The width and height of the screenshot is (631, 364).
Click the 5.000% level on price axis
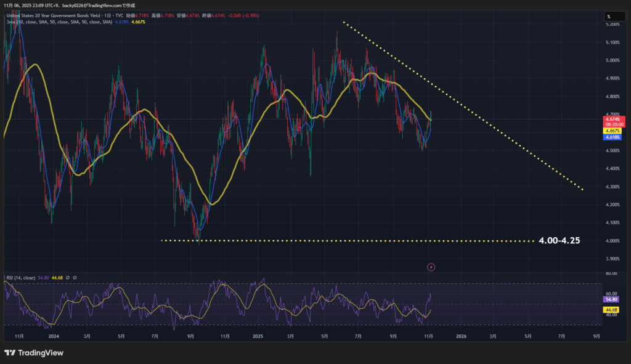(613, 60)
